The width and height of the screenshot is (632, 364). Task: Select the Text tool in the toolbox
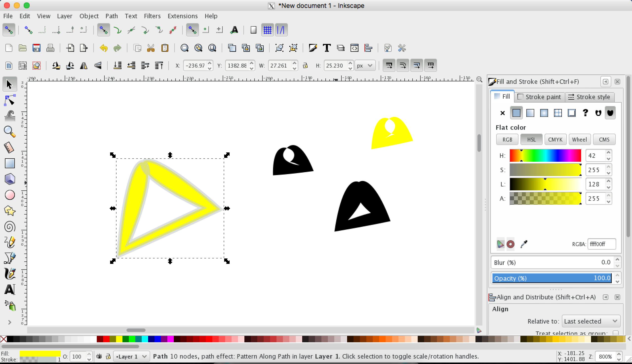coord(10,290)
